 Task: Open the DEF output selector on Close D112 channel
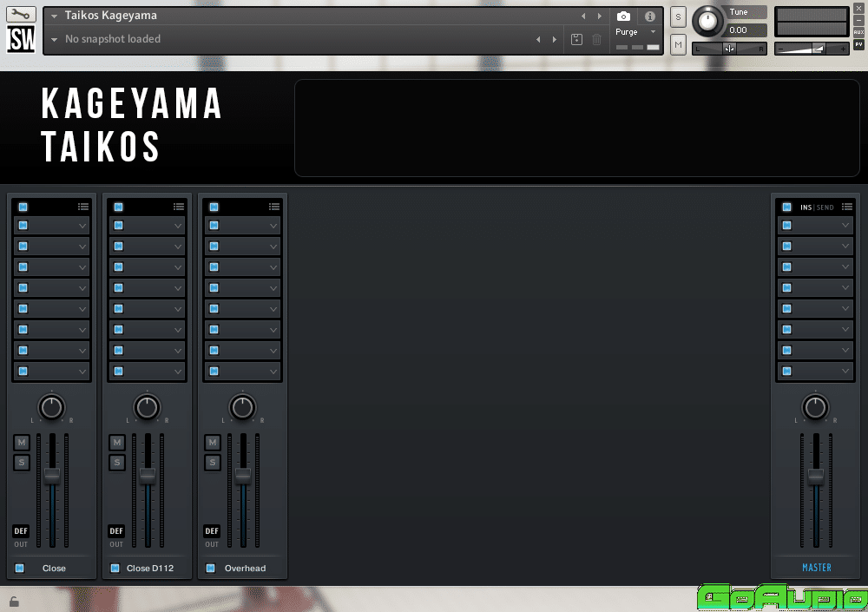coord(116,530)
